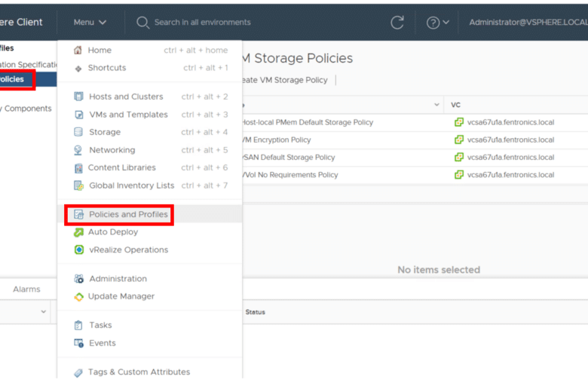This screenshot has height=389, width=588.
Task: Select Storage Policy Components in sidebar
Action: 26,109
